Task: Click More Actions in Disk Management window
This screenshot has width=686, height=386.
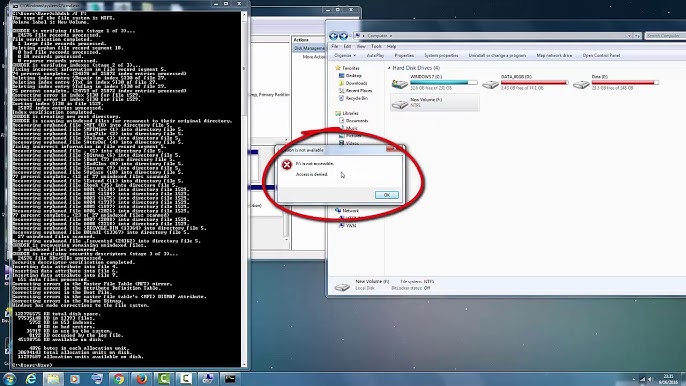Action: coord(314,57)
